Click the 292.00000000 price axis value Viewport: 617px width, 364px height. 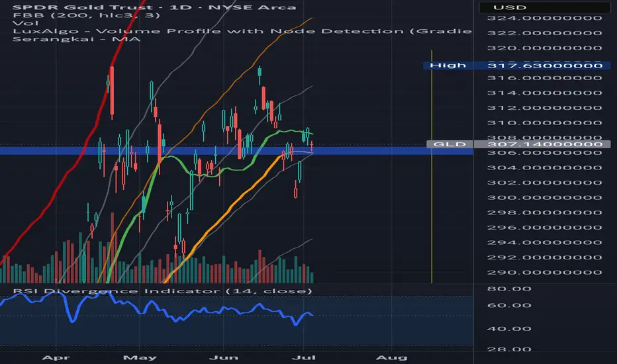[545, 257]
